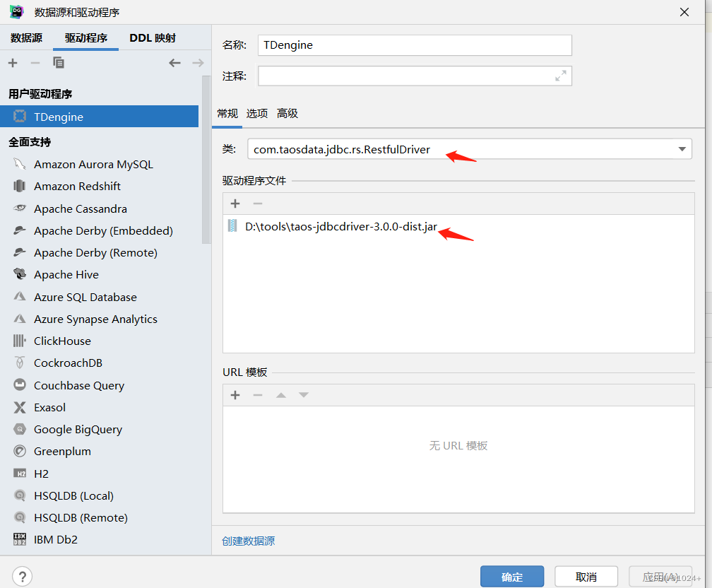712x588 pixels.
Task: Remove driver file with minus
Action: point(257,204)
